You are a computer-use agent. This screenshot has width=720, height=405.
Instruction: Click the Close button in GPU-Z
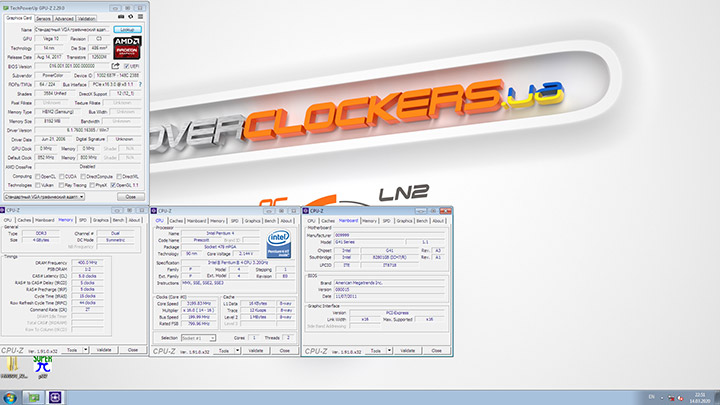tap(130, 197)
